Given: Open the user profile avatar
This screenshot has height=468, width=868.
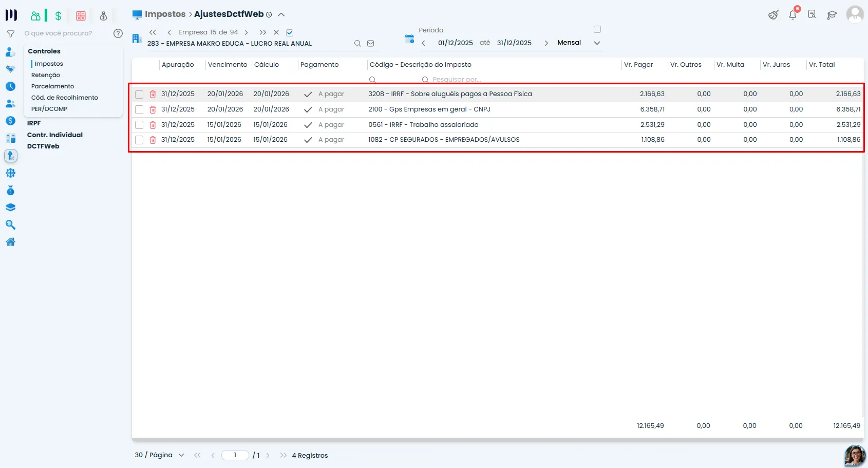Looking at the screenshot, I should click(x=855, y=14).
